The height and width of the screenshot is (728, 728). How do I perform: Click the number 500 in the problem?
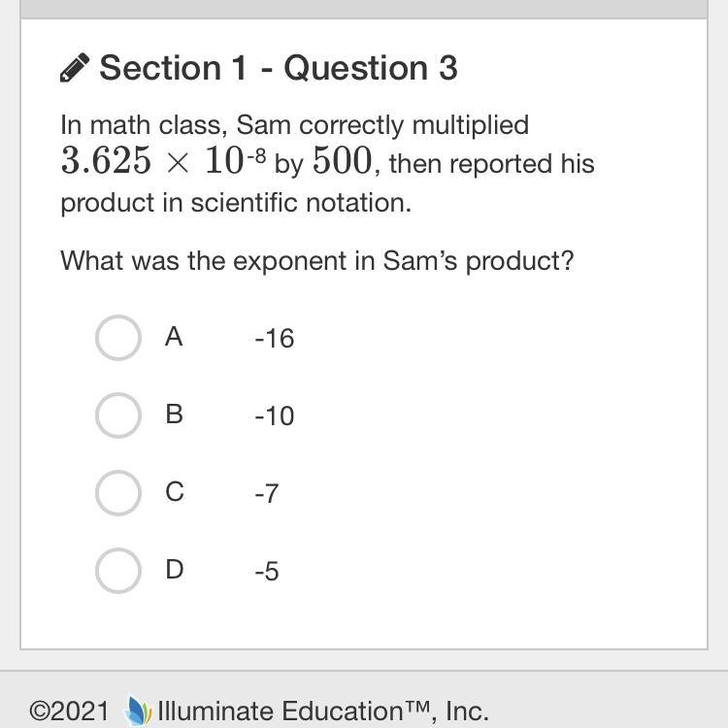pos(341,162)
